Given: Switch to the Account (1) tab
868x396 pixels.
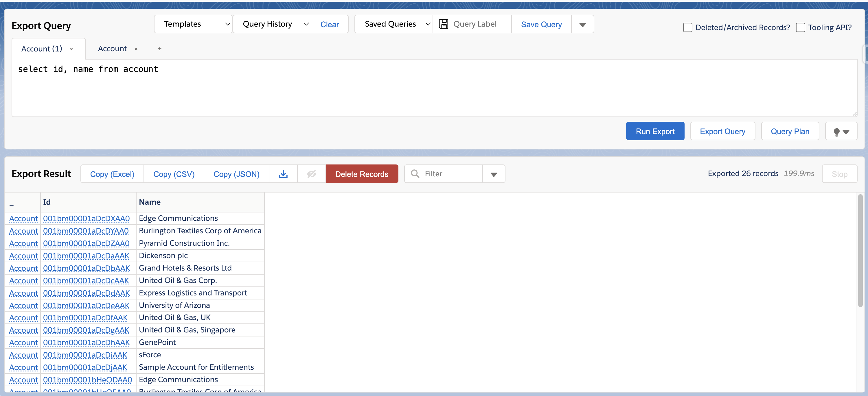Looking at the screenshot, I should click(x=42, y=49).
